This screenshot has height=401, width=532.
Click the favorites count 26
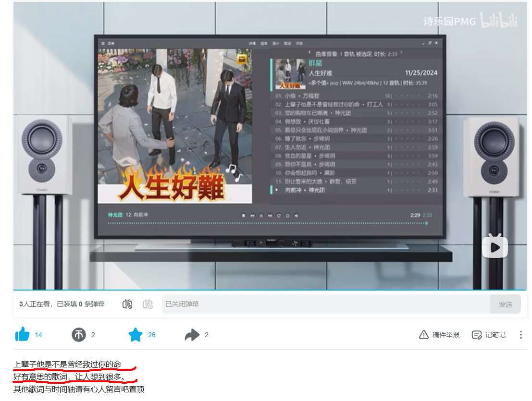[x=152, y=335]
